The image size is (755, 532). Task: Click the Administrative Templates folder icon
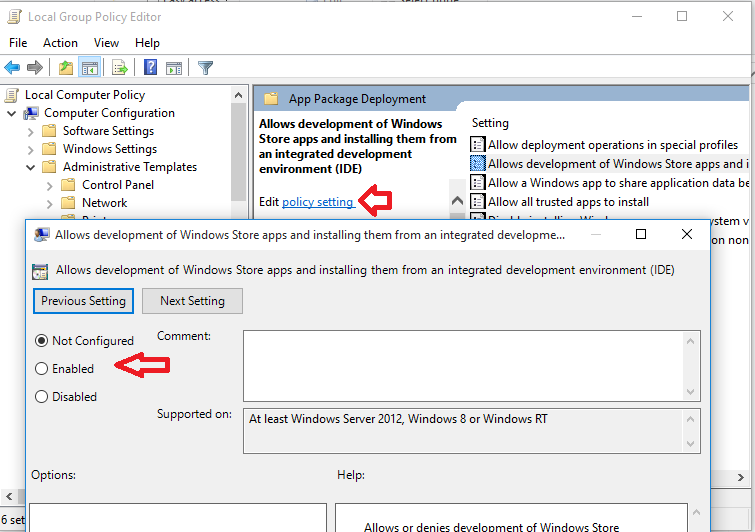[x=49, y=167]
